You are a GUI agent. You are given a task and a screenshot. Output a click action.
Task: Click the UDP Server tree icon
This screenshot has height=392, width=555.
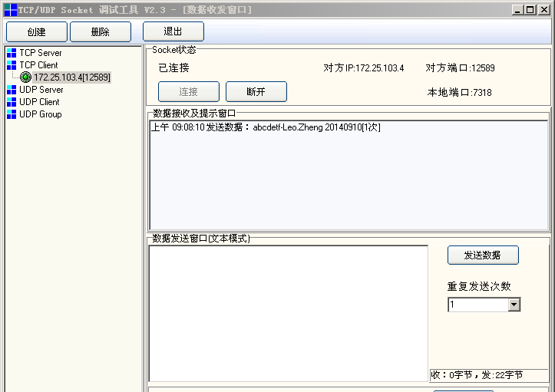[12, 90]
